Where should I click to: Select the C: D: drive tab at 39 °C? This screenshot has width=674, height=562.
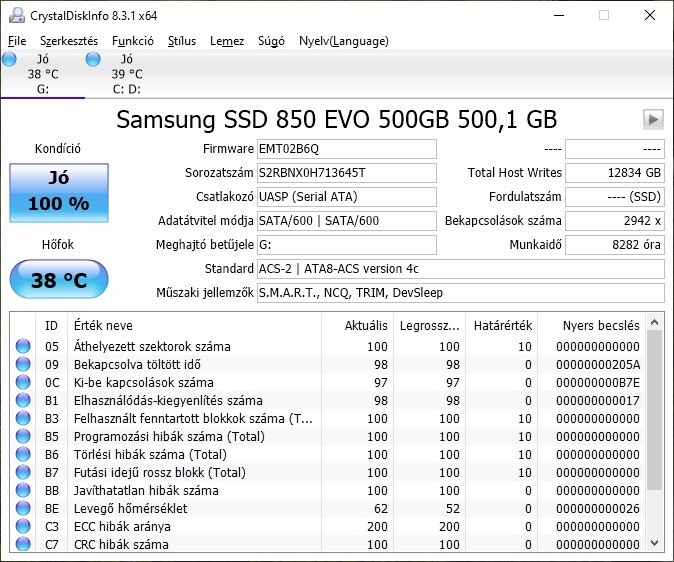click(127, 74)
